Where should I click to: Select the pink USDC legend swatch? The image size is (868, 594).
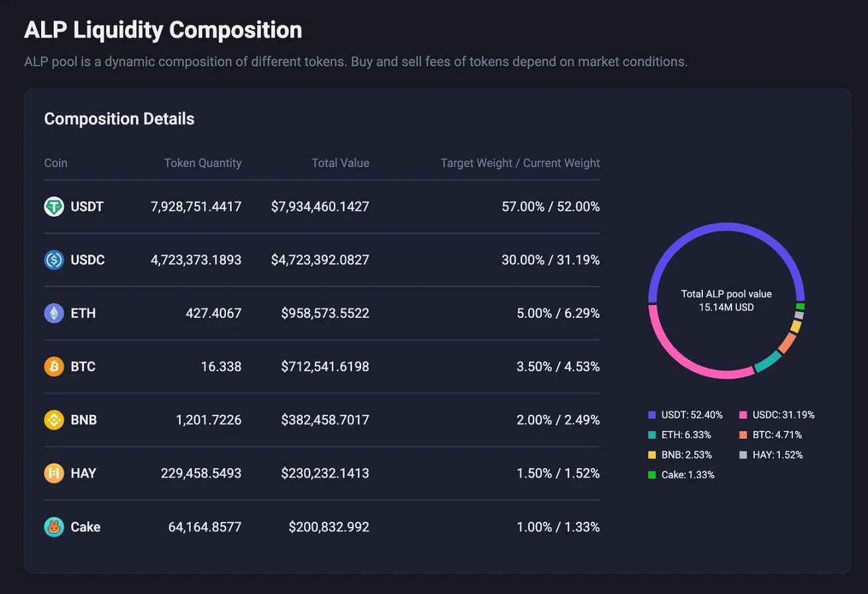[x=743, y=415]
